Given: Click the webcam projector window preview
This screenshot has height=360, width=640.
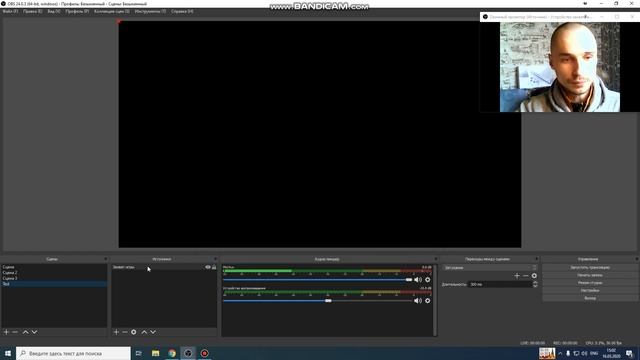Looking at the screenshot, I should [560, 67].
